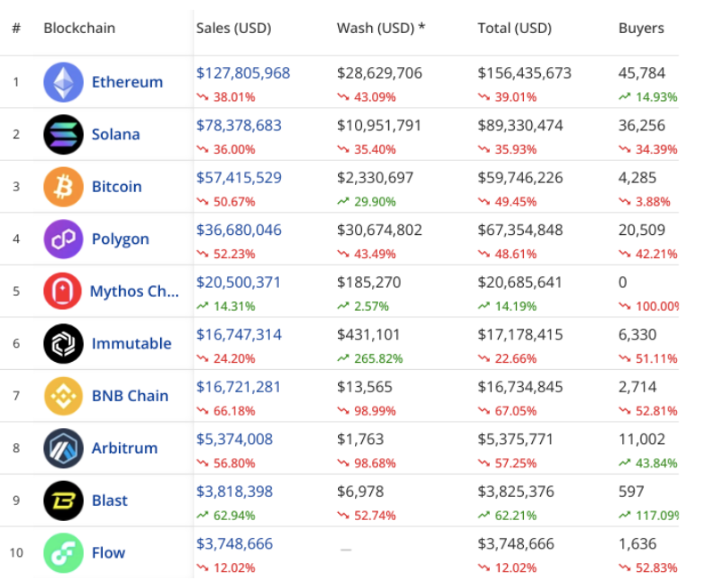Sort by the Blockchain column header
Viewport: 701px width, 588px height.
80,29
